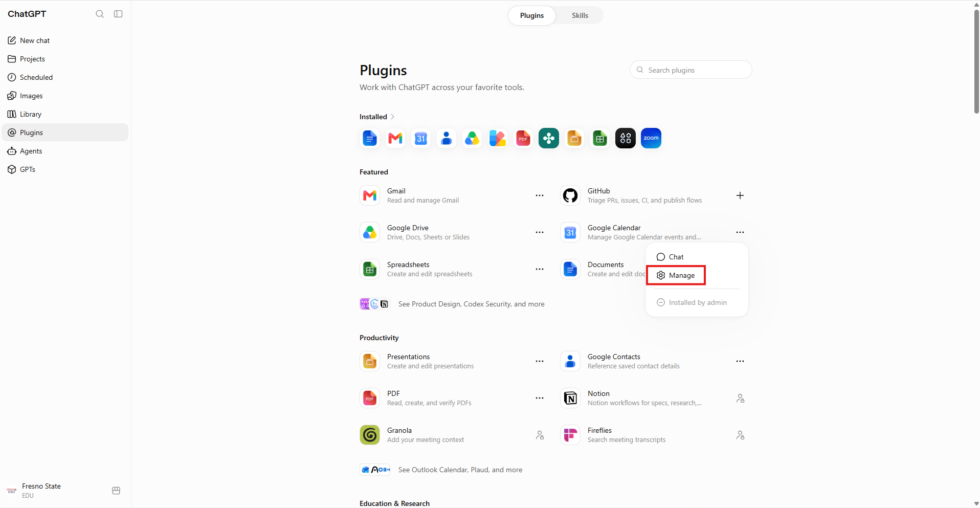This screenshot has width=980, height=508.
Task: See Outlook Calendar, Plaud, and more
Action: 441,470
